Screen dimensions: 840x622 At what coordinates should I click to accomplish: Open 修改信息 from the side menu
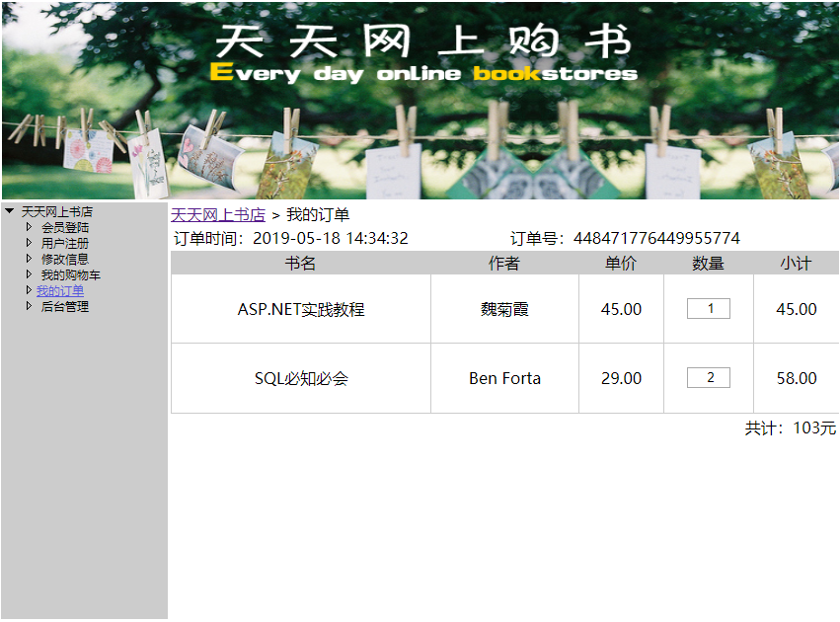tap(64, 259)
